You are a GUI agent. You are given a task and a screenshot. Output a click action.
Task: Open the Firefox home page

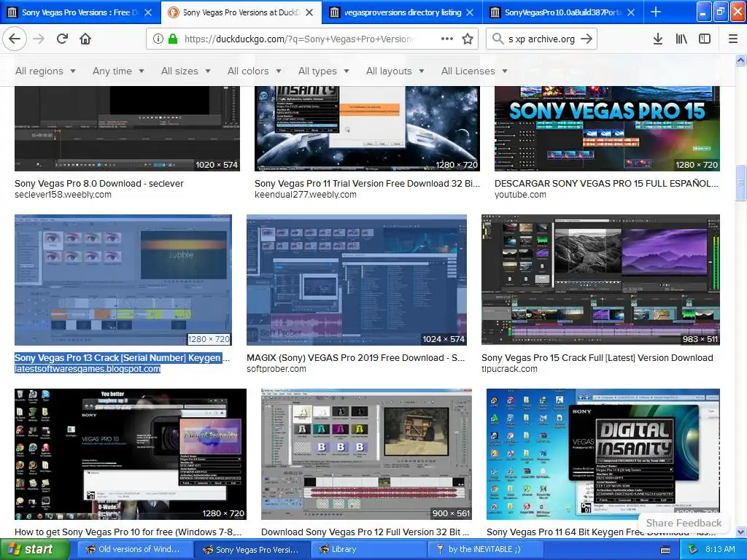click(x=85, y=39)
